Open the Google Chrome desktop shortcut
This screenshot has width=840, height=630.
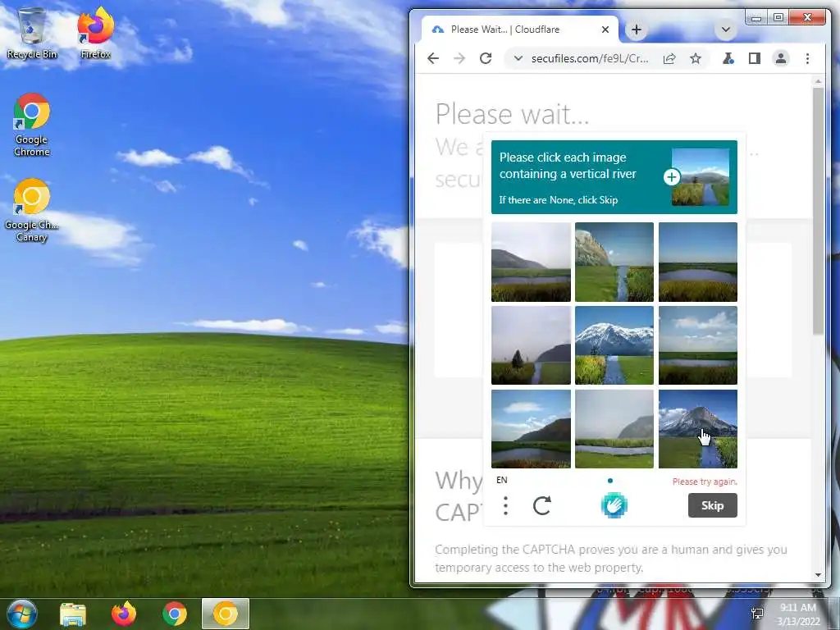32,125
